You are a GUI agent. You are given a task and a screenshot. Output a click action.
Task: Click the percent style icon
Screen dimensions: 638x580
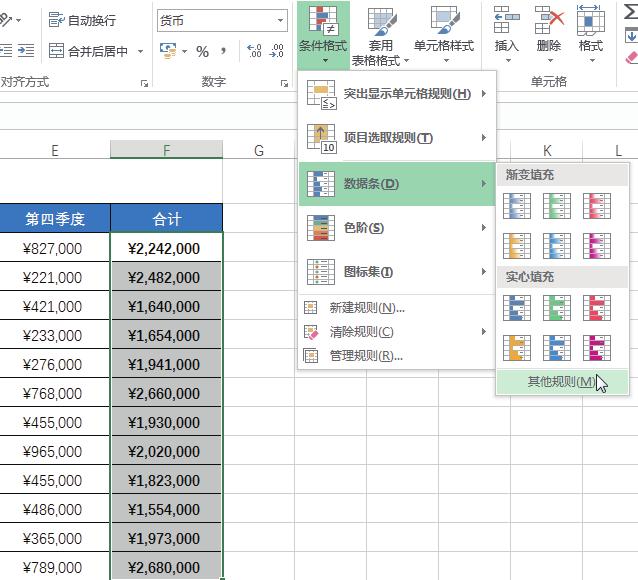point(203,51)
